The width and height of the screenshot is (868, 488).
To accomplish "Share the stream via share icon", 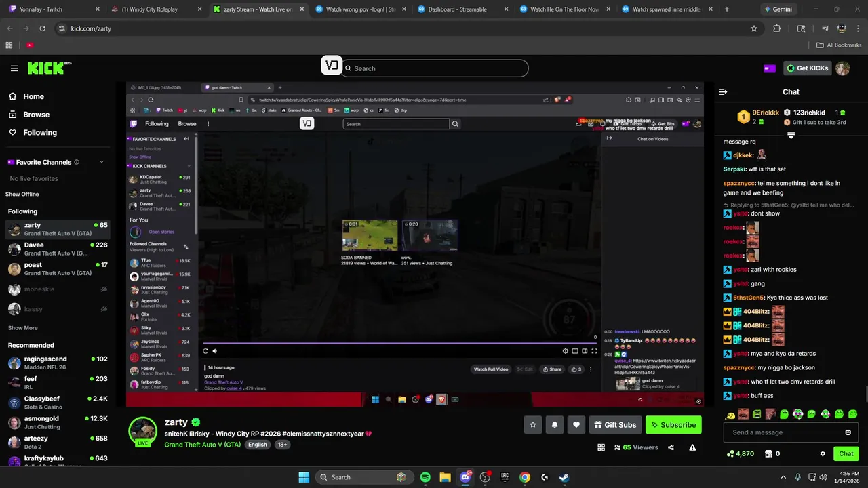I will 671,447.
